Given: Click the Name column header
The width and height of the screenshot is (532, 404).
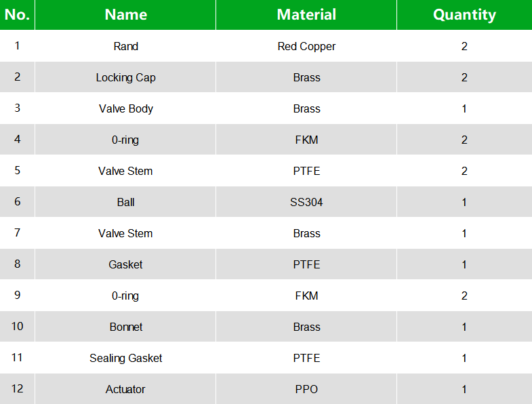Looking at the screenshot, I should [125, 15].
